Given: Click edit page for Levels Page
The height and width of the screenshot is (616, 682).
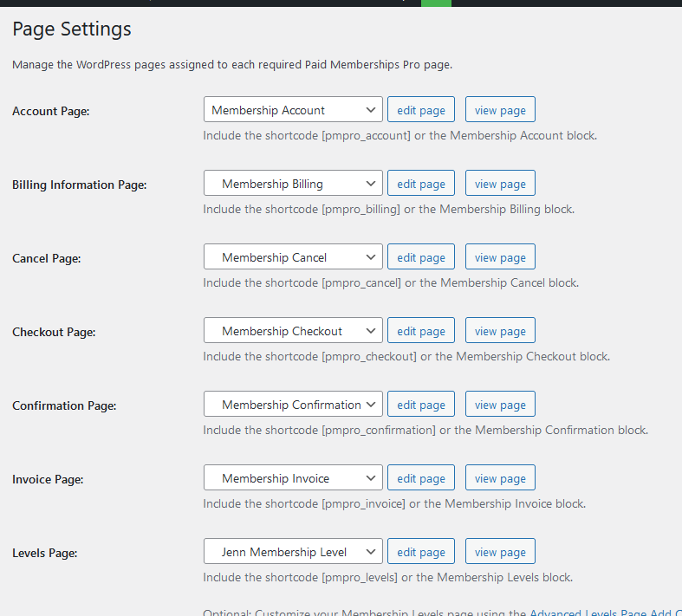Looking at the screenshot, I should coord(421,551).
